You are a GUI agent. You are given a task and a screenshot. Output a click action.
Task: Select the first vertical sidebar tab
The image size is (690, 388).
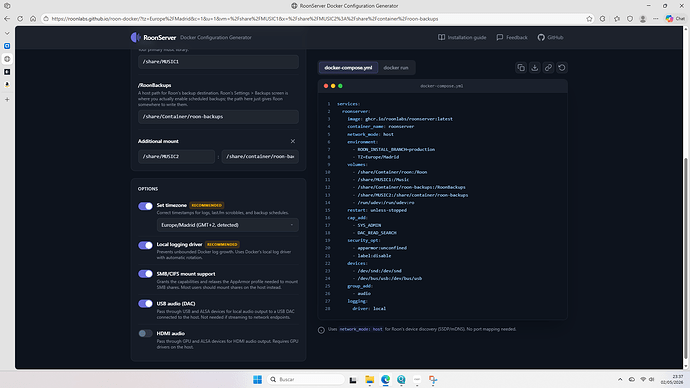point(7,46)
